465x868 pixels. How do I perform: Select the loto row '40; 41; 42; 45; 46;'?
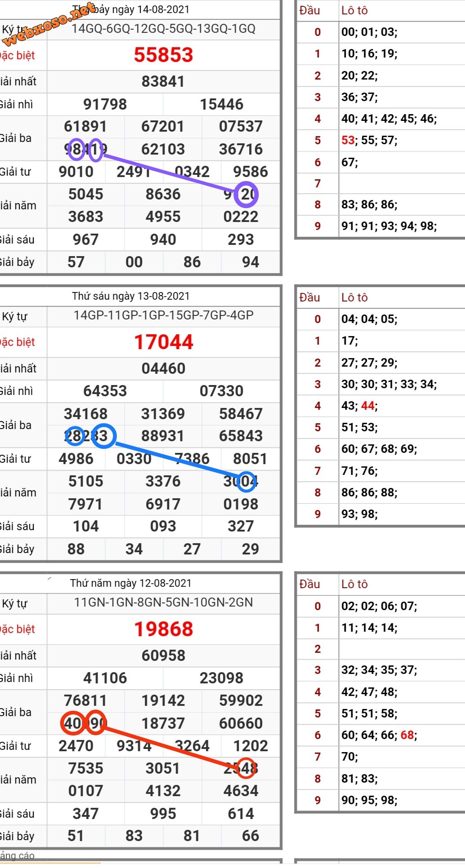click(x=389, y=119)
